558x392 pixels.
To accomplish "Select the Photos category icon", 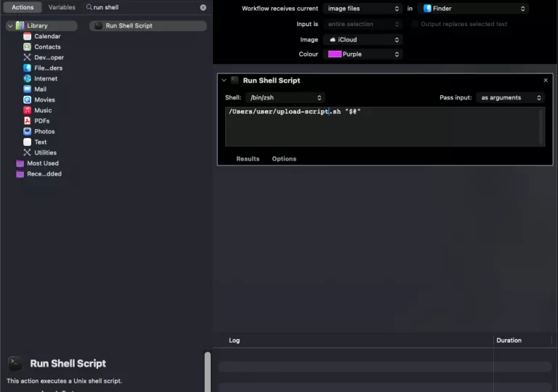I will (28, 131).
